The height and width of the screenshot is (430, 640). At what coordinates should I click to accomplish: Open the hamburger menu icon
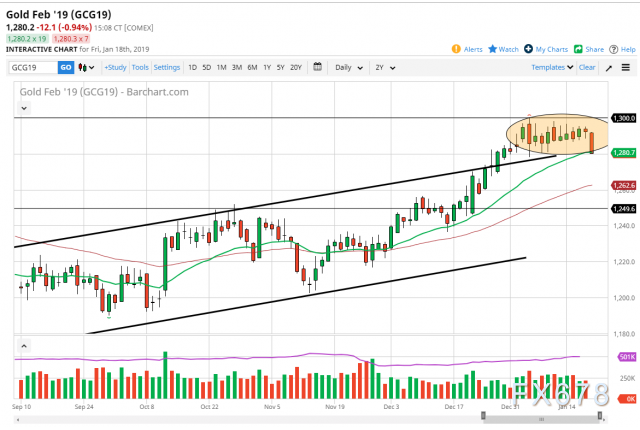(x=628, y=67)
